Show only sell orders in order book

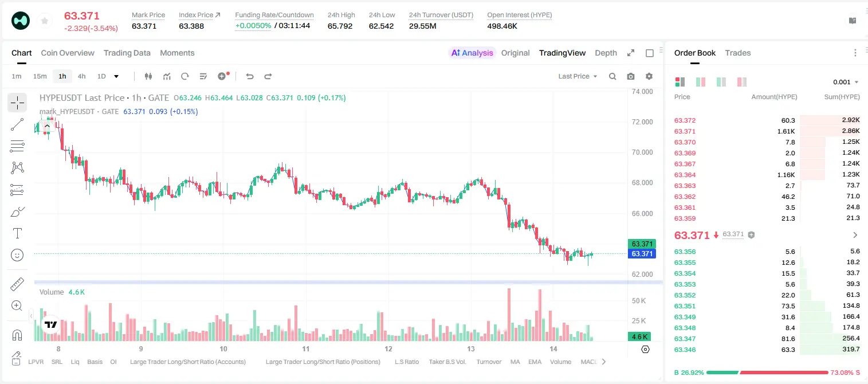click(742, 82)
